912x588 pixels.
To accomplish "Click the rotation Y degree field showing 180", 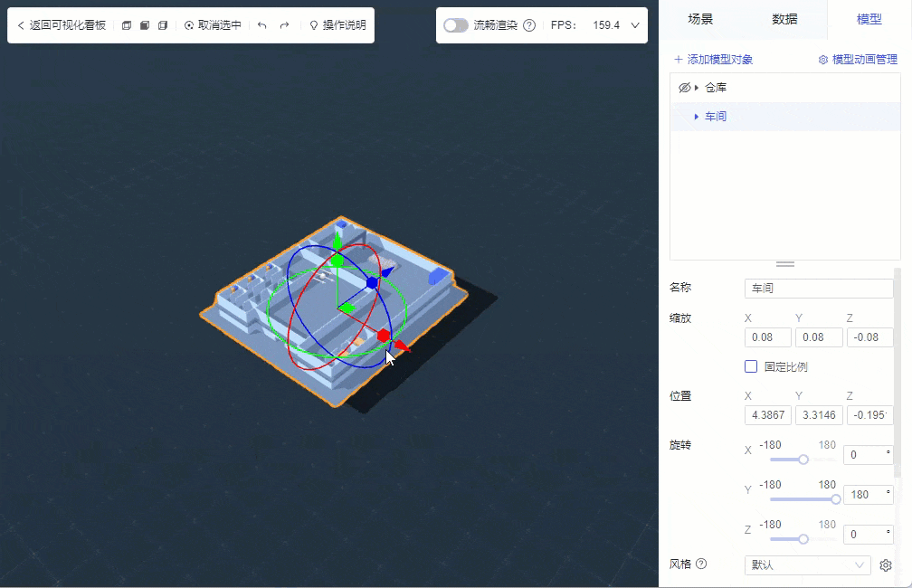I will pos(868,494).
